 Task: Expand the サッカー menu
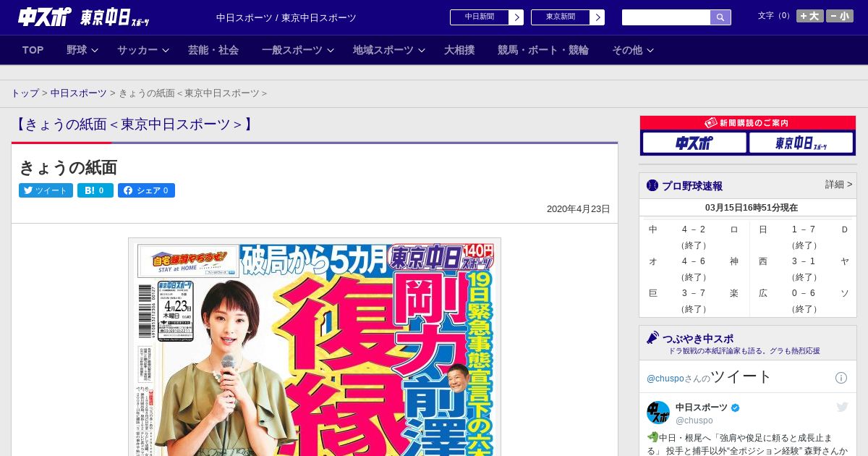click(143, 50)
